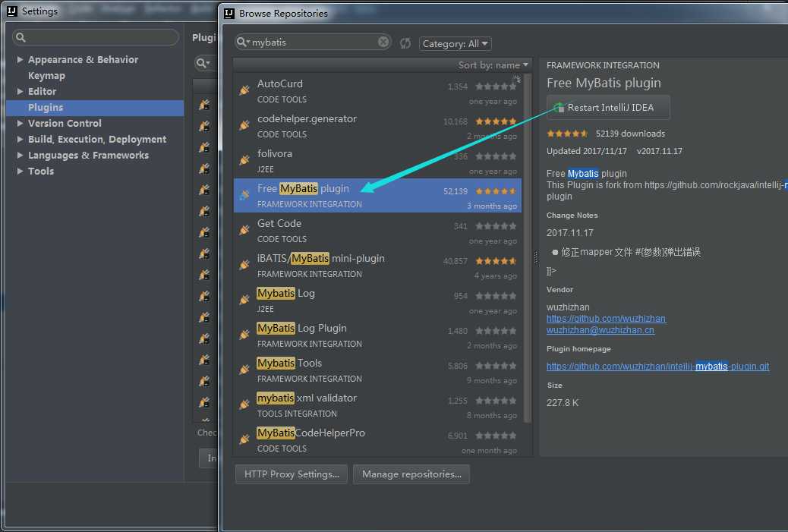Click mybatis xml validator icon
The height and width of the screenshot is (532, 788).
[x=244, y=405]
